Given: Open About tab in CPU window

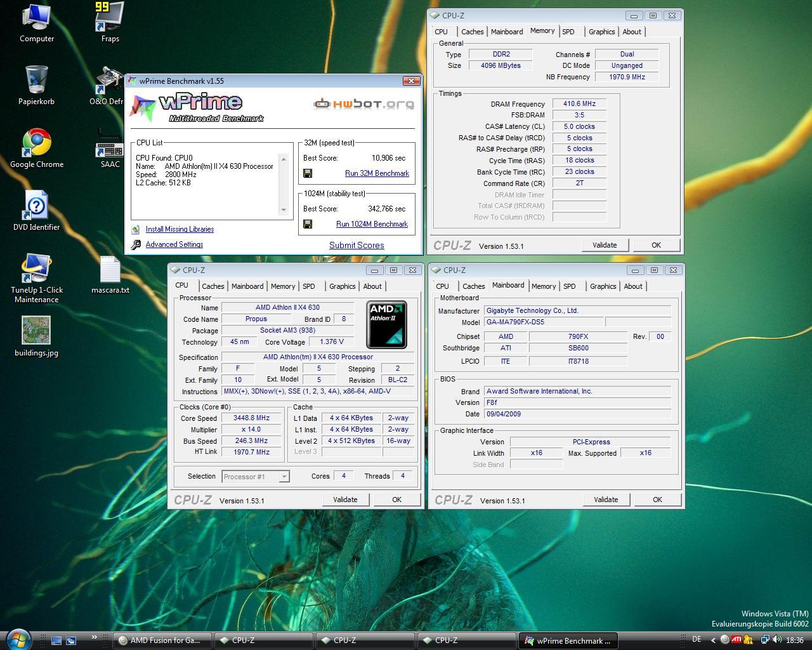Looking at the screenshot, I should tap(372, 286).
